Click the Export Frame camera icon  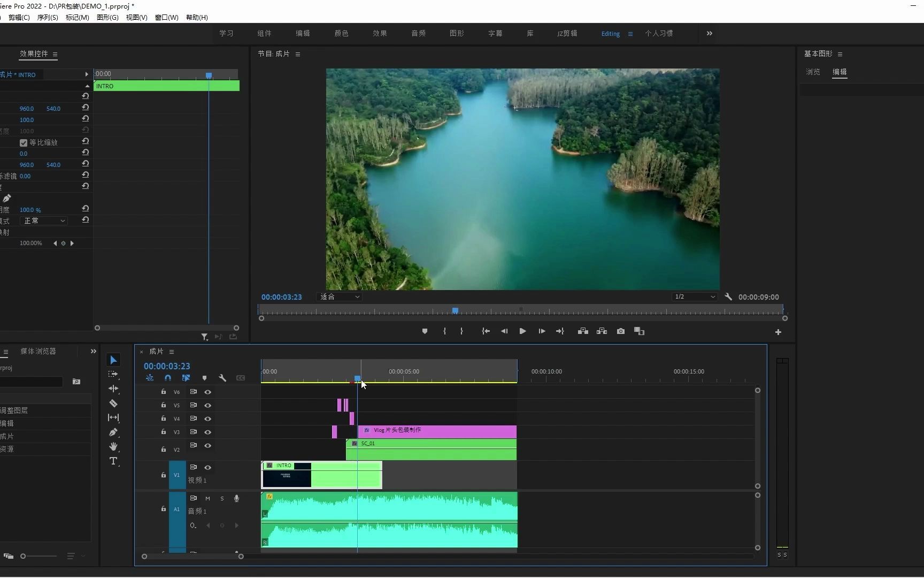point(620,331)
